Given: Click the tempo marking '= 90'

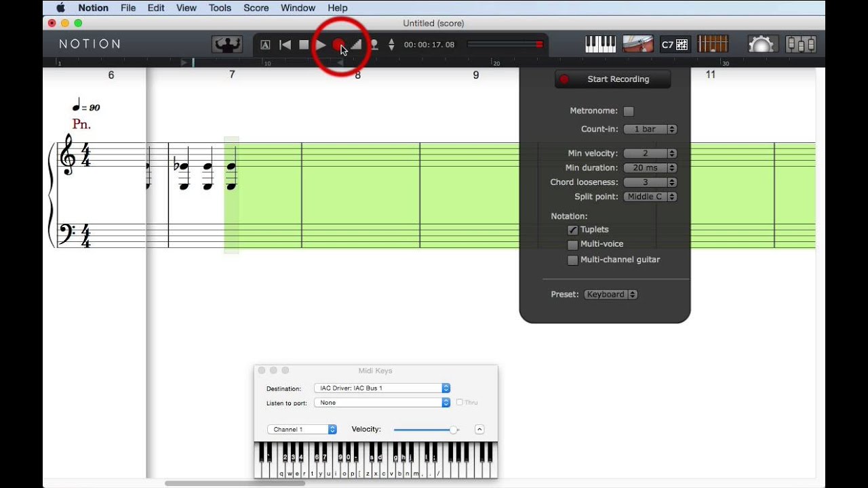Looking at the screenshot, I should (x=86, y=106).
